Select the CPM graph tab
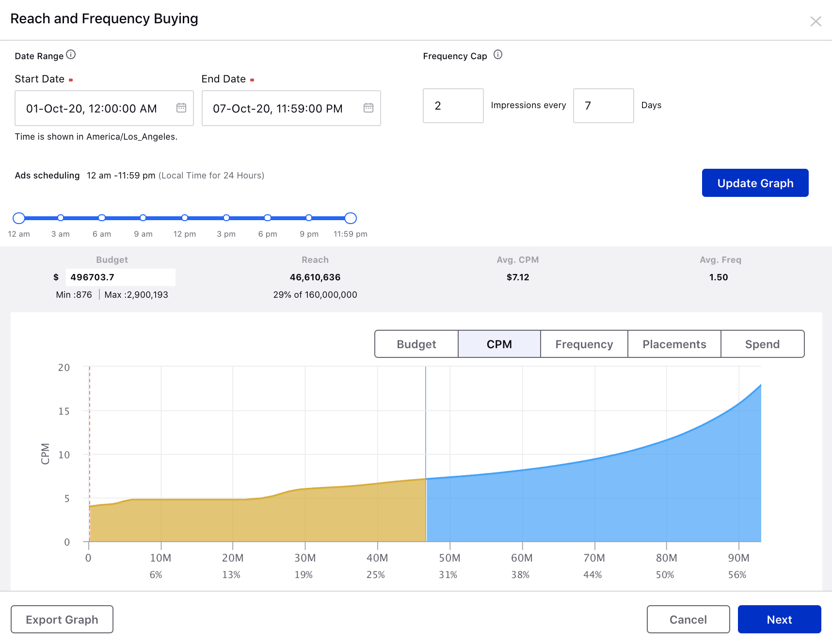This screenshot has height=644, width=832. coord(499,344)
